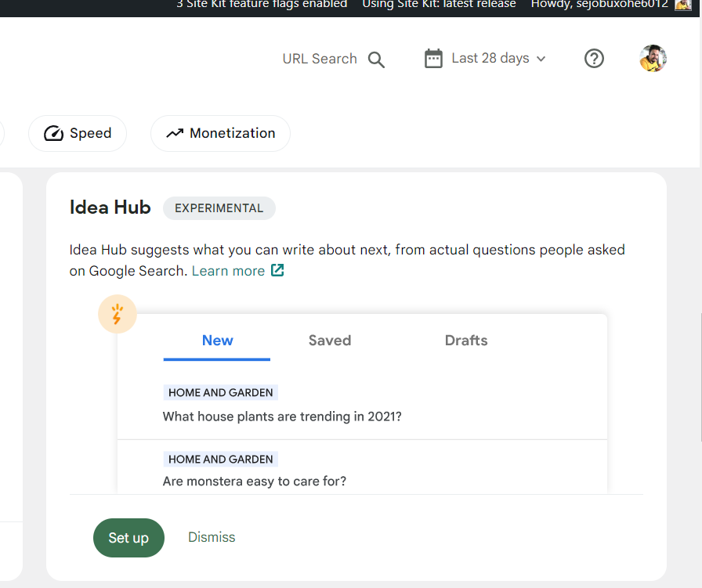Click the Idea Hub heading
This screenshot has width=702, height=588.
110,207
